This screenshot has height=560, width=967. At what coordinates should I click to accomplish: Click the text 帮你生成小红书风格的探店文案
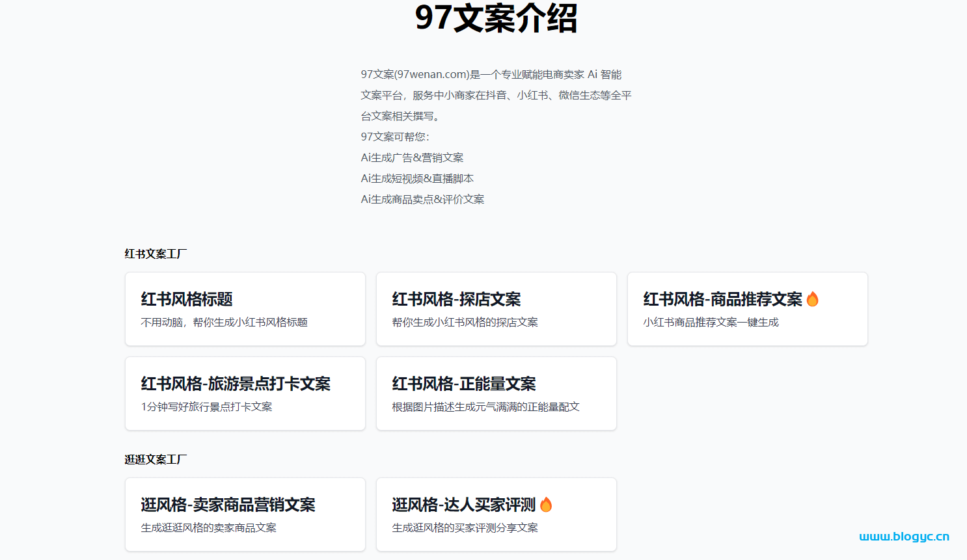click(x=465, y=322)
